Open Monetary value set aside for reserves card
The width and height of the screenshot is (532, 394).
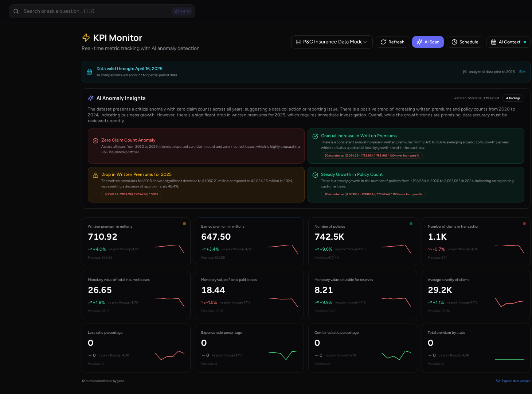tap(363, 295)
